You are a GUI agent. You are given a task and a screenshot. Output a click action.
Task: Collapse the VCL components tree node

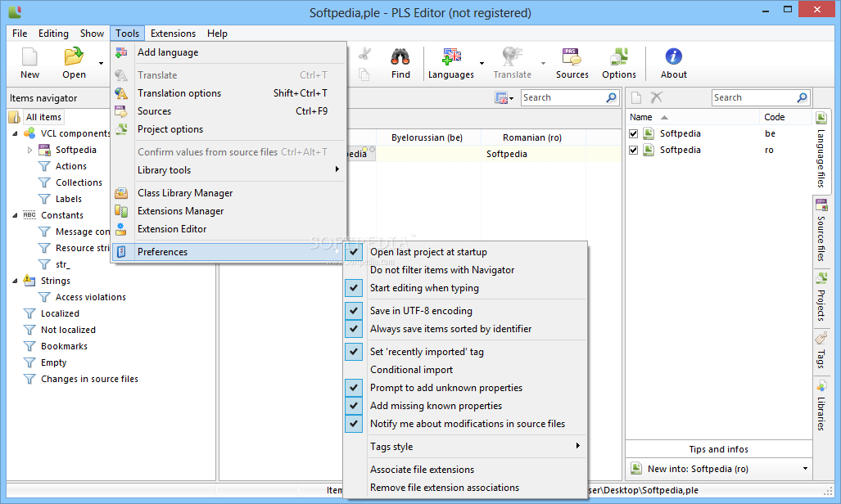15,133
